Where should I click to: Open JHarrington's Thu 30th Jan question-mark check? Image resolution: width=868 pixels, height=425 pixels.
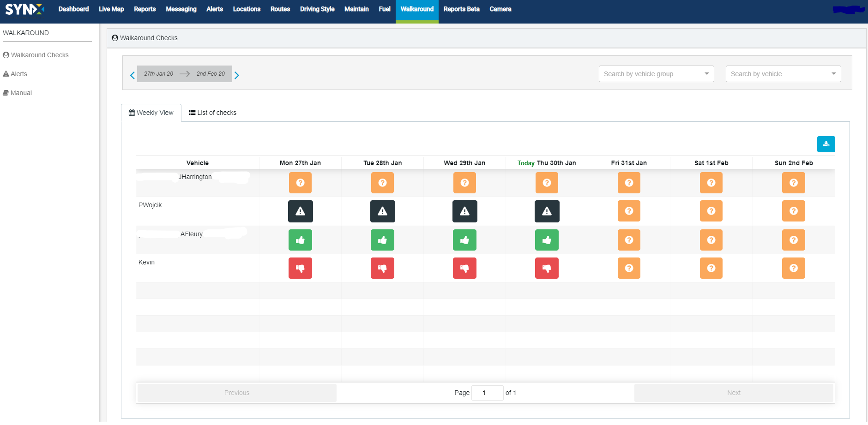coord(547,183)
